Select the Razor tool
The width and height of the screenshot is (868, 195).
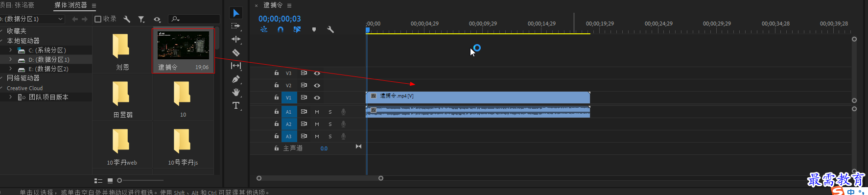point(236,52)
